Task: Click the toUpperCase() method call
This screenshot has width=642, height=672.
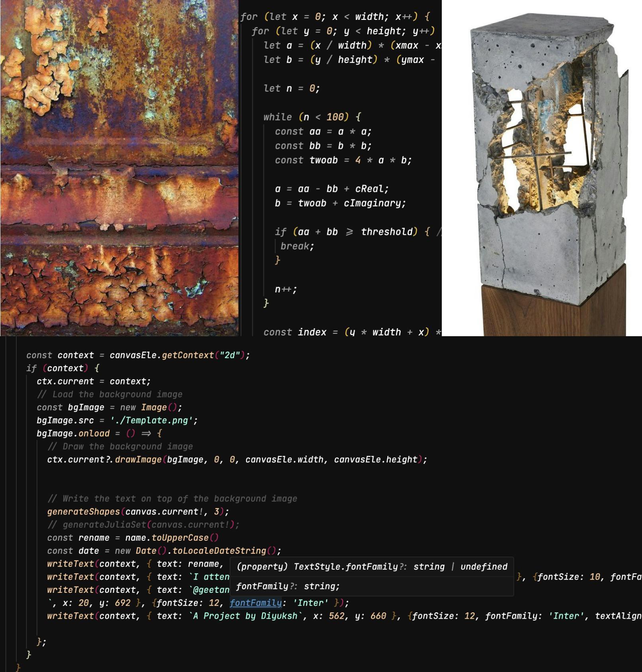Action: point(185,538)
